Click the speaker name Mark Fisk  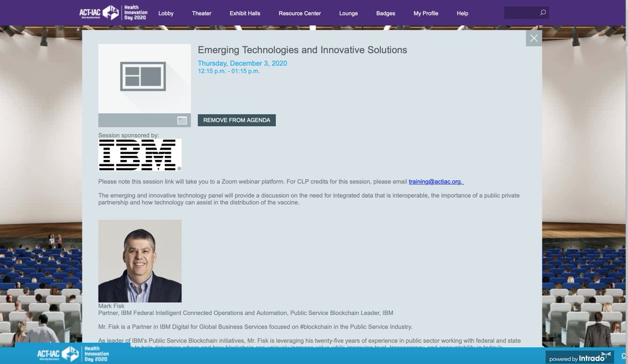coord(111,305)
